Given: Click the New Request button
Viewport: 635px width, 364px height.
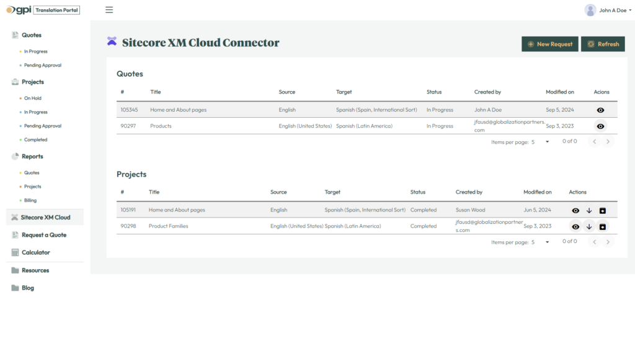Looking at the screenshot, I should [x=549, y=44].
